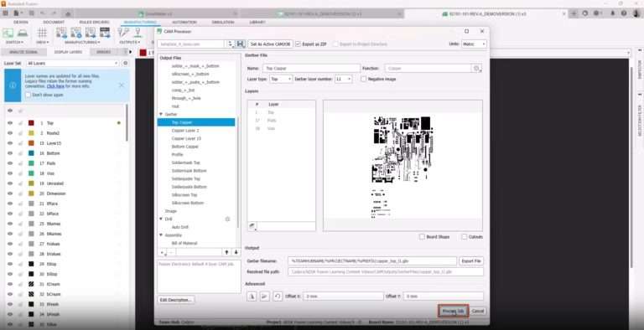Click the File menu icon
The height and width of the screenshot is (330, 644).
pos(17,13)
